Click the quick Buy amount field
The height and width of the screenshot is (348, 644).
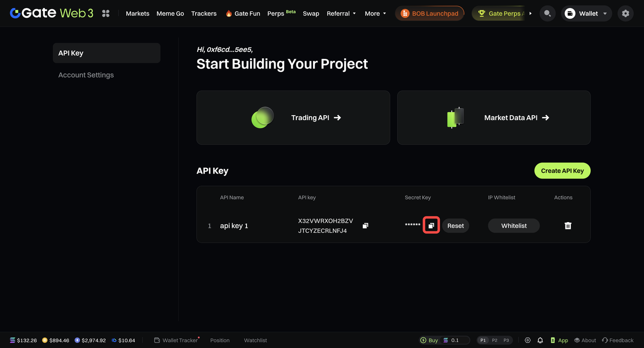[x=458, y=340]
